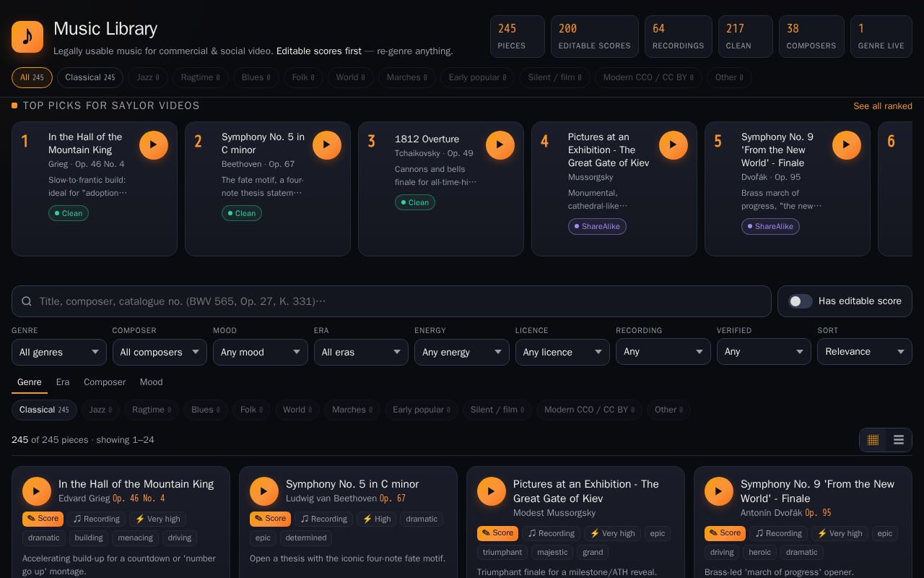Screen dimensions: 924x578
Task: Open the Verified dropdown
Action: coord(764,352)
